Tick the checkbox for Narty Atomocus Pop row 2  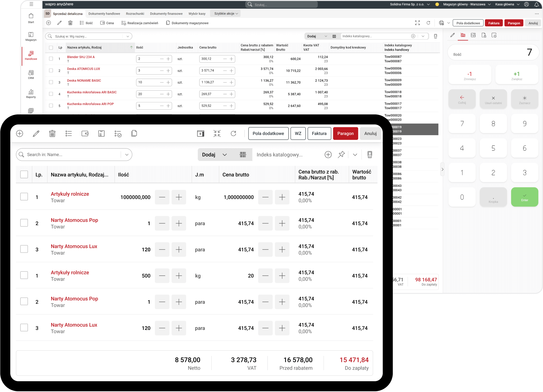point(24,223)
